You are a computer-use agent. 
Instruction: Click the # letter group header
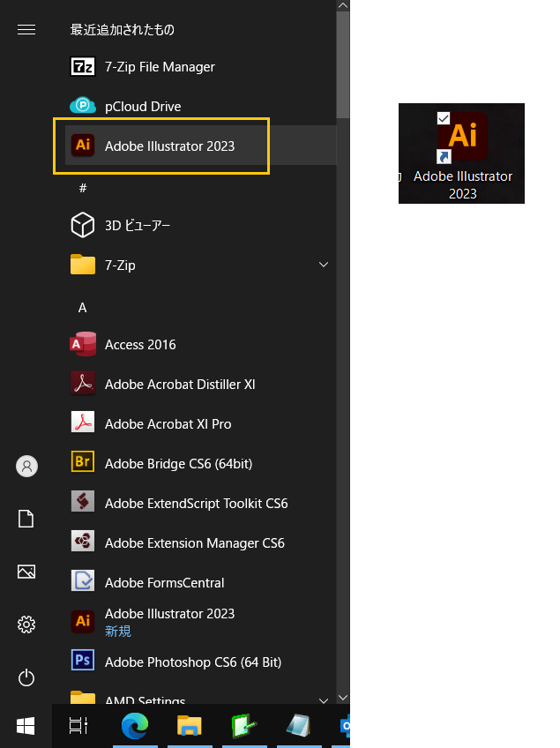pos(83,188)
